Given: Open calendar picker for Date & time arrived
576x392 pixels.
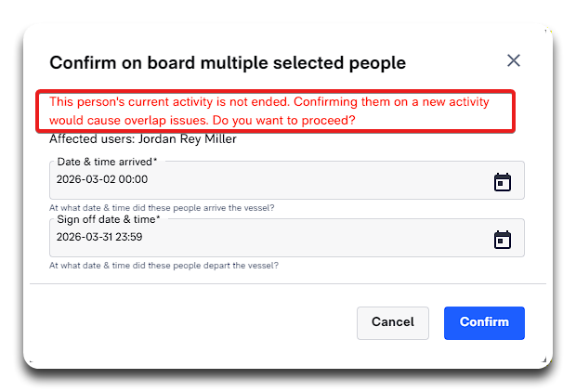Looking at the screenshot, I should coord(502,181).
